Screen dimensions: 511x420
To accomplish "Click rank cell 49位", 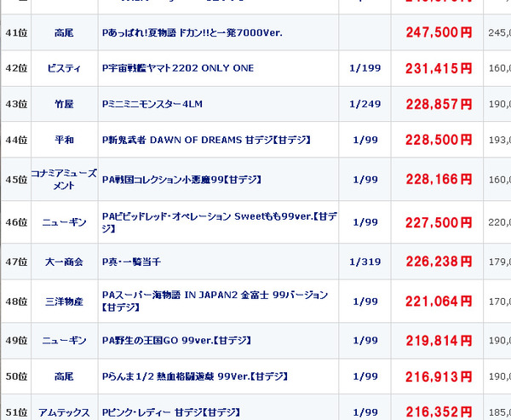I will tap(16, 341).
